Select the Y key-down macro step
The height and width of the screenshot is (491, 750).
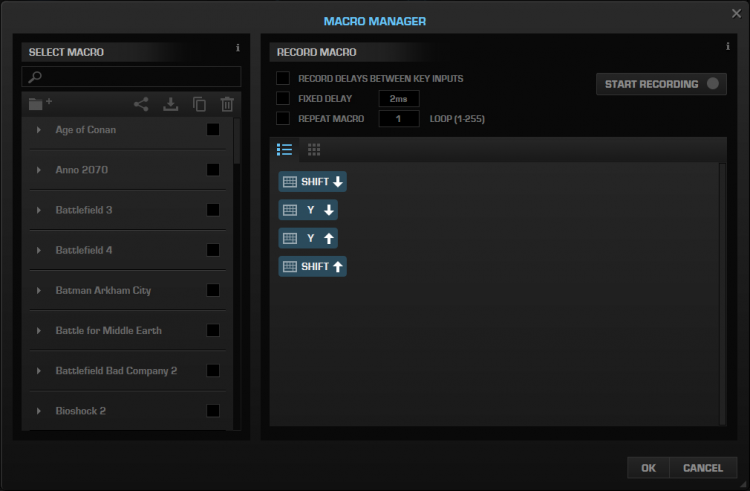(x=308, y=210)
